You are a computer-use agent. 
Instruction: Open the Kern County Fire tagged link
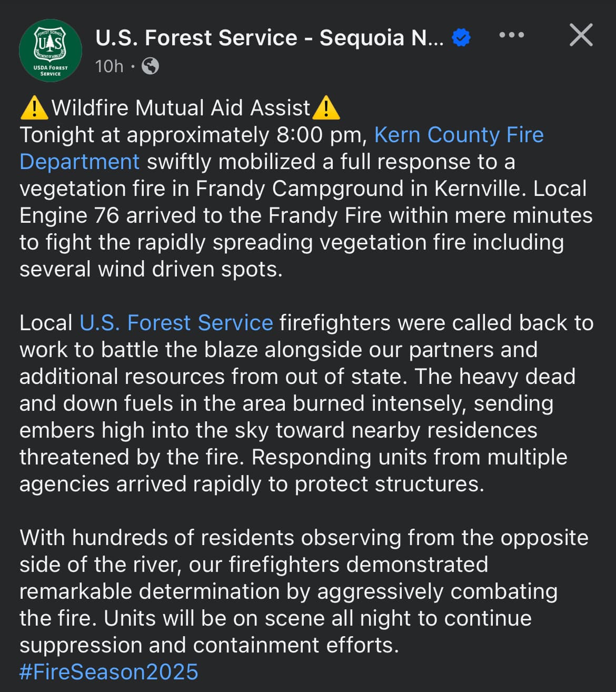[x=459, y=135]
